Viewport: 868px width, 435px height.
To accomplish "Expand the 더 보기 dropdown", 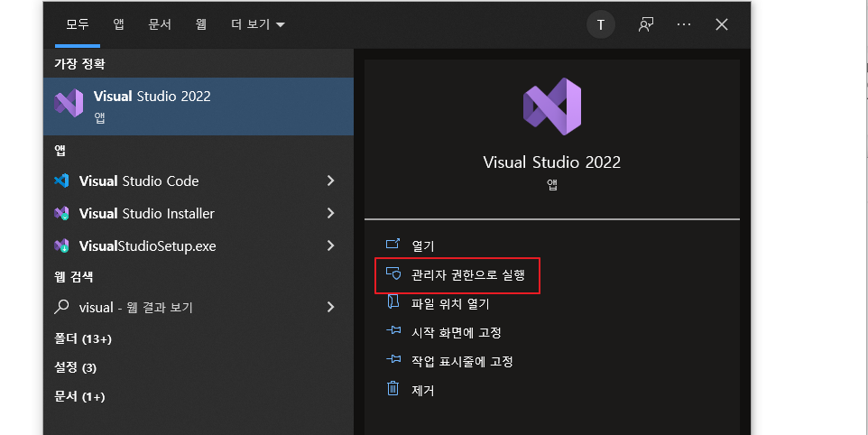I will [257, 24].
